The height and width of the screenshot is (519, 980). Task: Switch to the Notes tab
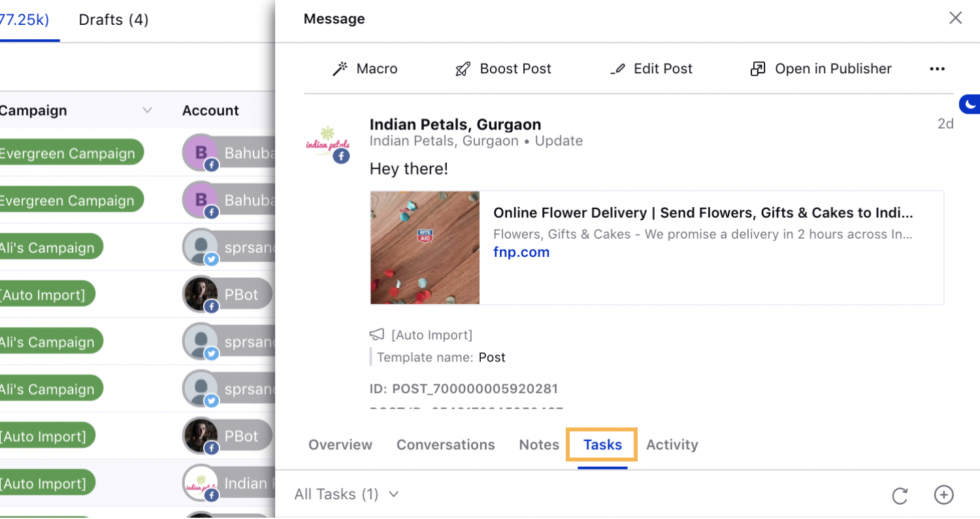click(x=539, y=444)
